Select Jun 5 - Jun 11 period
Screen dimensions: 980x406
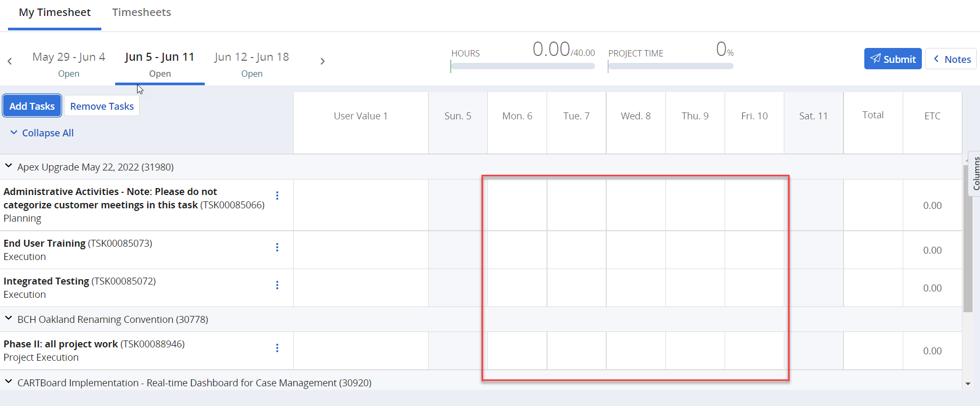click(x=160, y=64)
